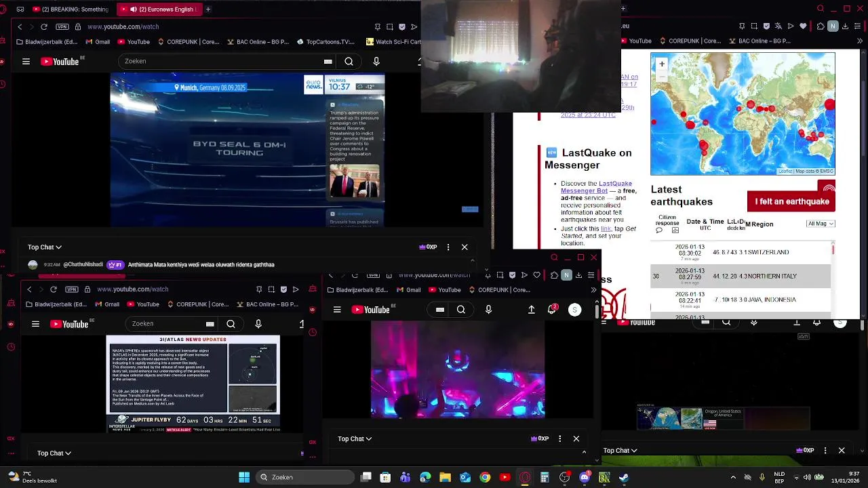This screenshot has width=868, height=488.
Task: Zoom in on the earthquake map
Action: click(662, 64)
